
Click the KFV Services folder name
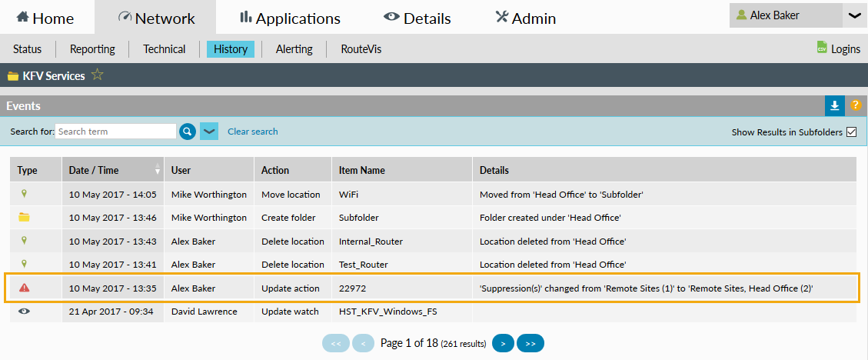pyautogui.click(x=54, y=76)
